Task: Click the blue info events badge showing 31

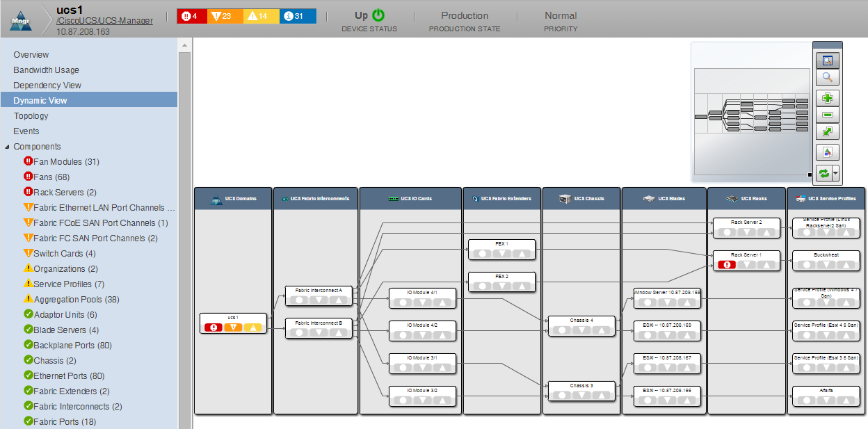Action: click(298, 16)
